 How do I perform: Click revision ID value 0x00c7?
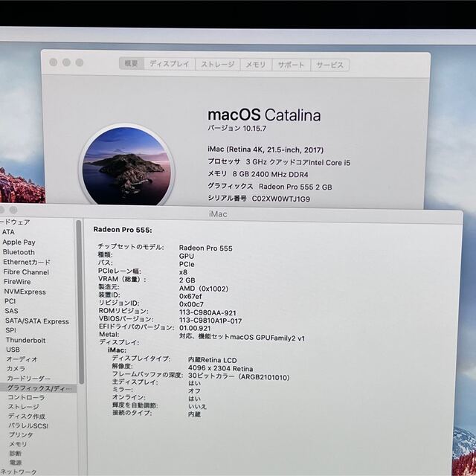click(x=191, y=304)
